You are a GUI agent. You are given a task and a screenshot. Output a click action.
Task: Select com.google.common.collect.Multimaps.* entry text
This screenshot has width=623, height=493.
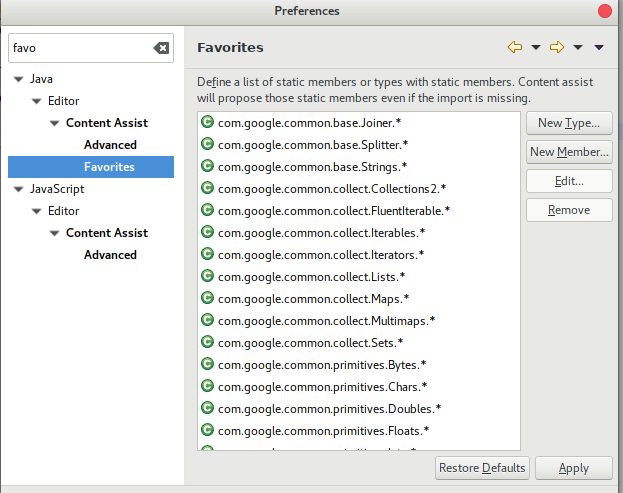coord(327,321)
